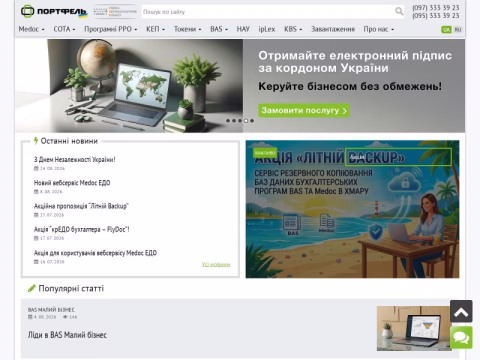This screenshot has width=480, height=360.
Task: Open news Акційна пропозиція Літній Backup
Action: (81, 206)
